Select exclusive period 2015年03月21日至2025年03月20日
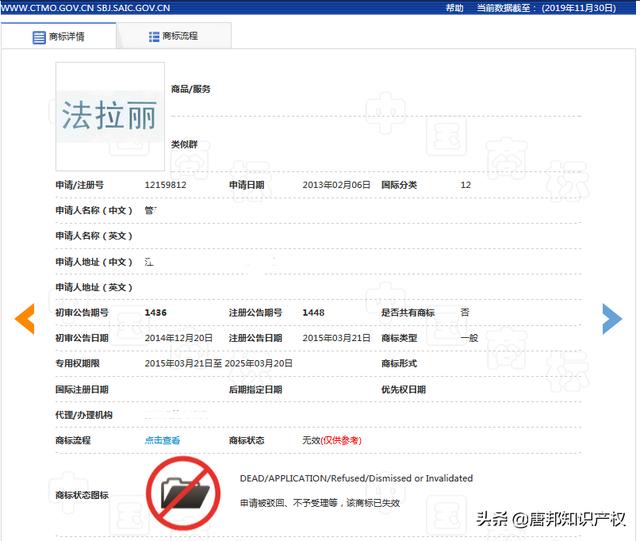The height and width of the screenshot is (541, 640). tap(218, 363)
